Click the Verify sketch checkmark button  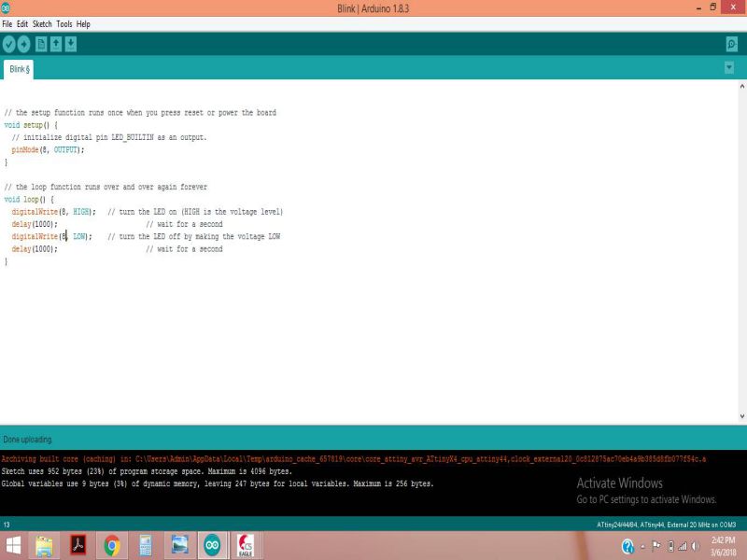(9, 44)
